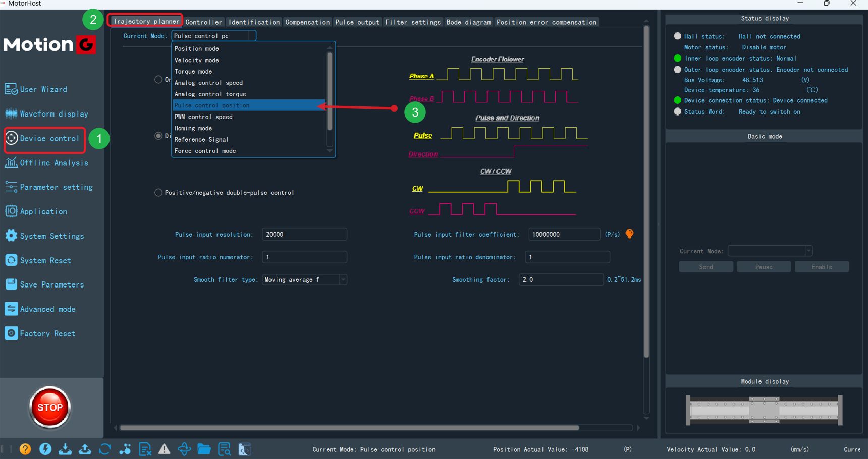
Task: Open the warning triangle icon
Action: pos(165,449)
